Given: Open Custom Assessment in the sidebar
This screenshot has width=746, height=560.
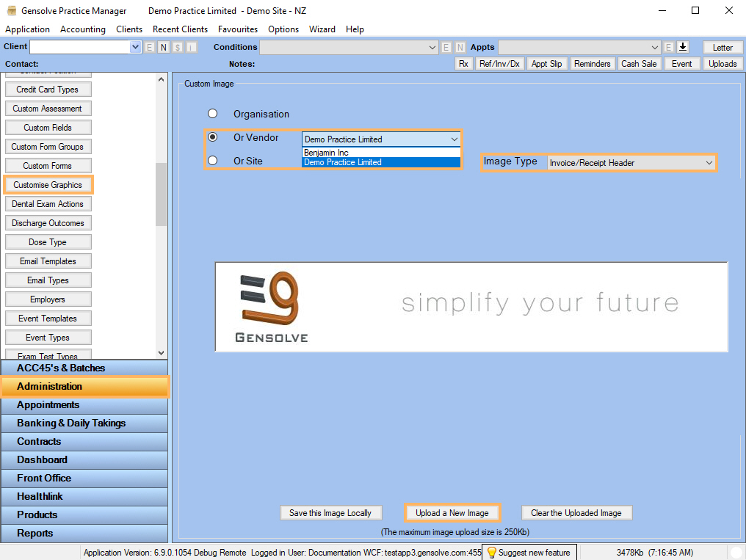Looking at the screenshot, I should pos(48,109).
